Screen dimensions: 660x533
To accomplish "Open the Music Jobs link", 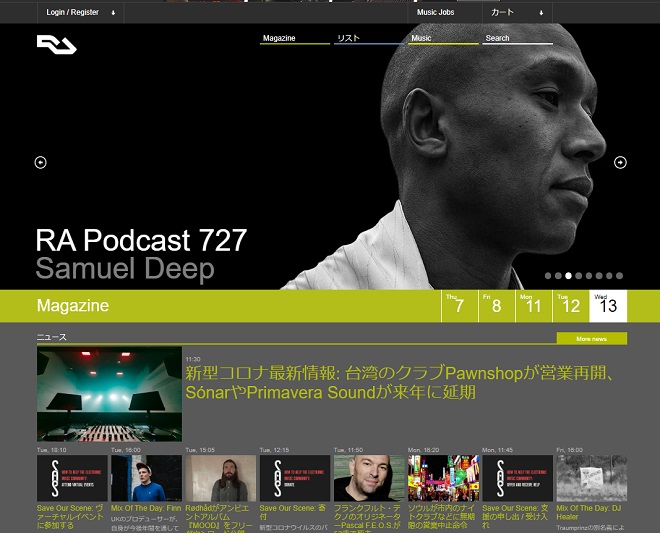I will click(x=435, y=12).
